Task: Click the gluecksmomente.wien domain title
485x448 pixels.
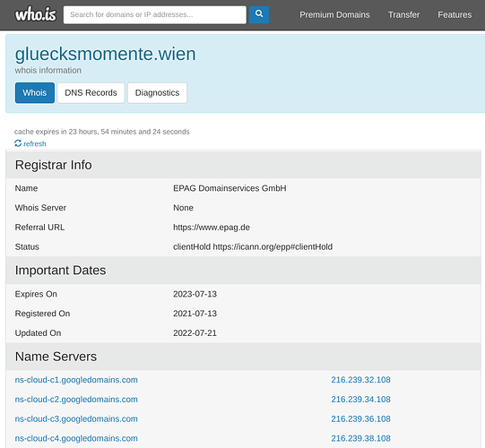Action: (x=105, y=54)
